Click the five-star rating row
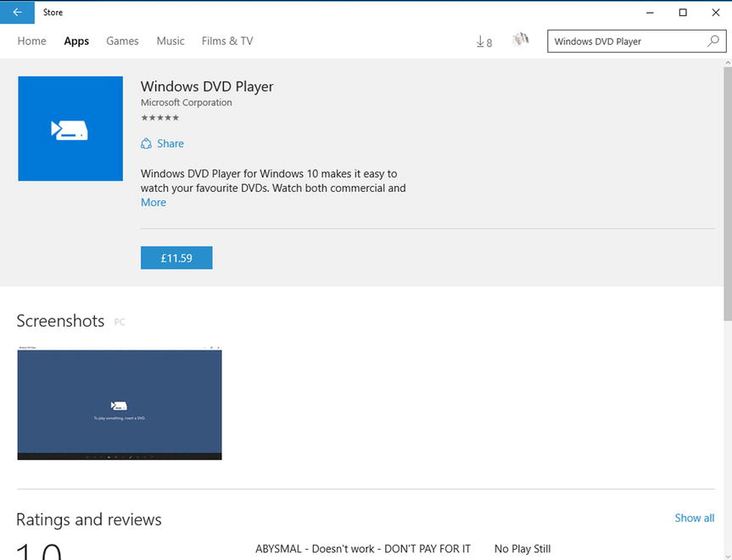 pyautogui.click(x=160, y=118)
